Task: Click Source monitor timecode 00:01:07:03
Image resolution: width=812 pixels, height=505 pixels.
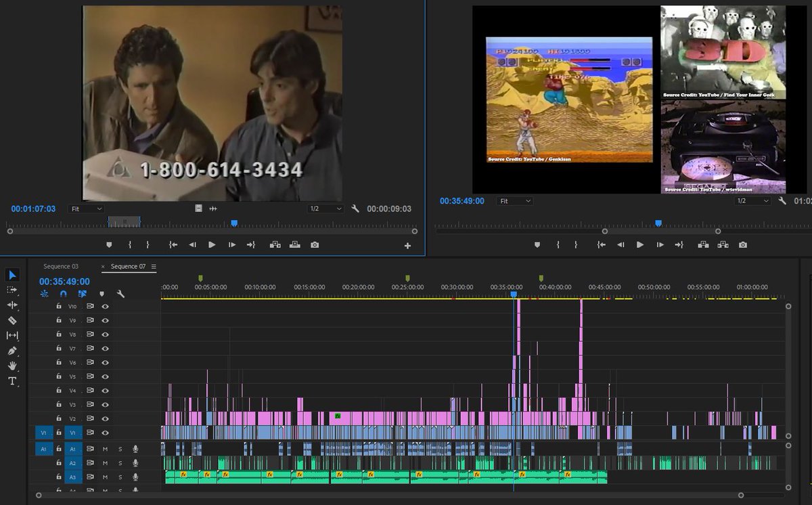Action: (33, 208)
